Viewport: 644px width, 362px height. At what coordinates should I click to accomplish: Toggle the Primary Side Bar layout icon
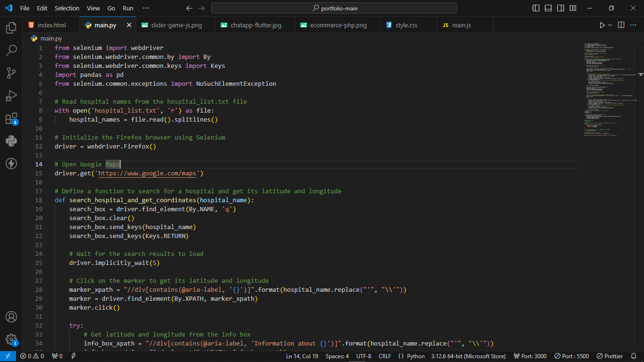coord(536,8)
